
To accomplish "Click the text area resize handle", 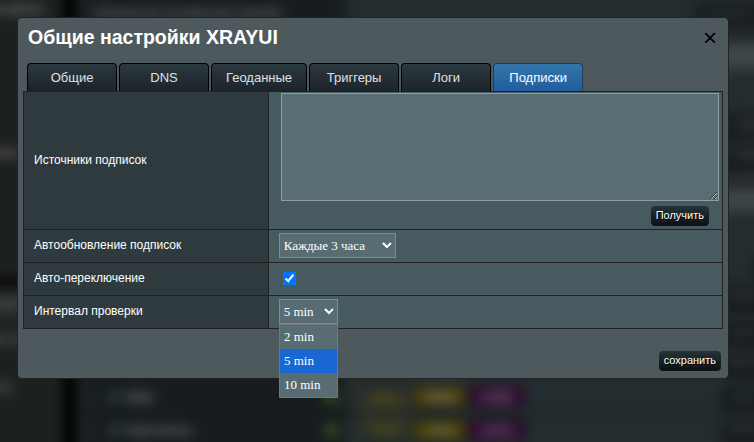I will [x=714, y=196].
